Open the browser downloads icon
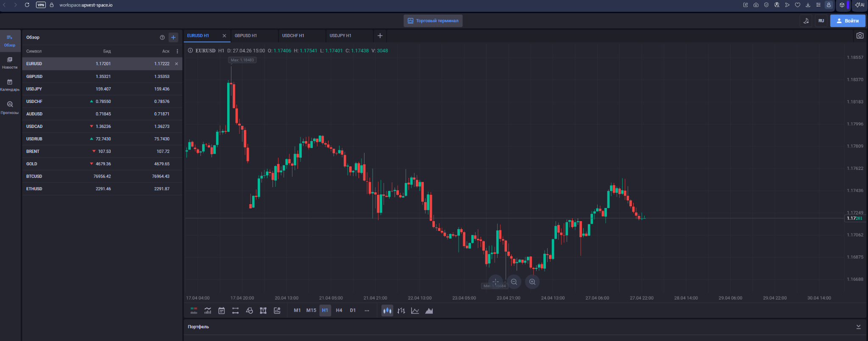Viewport: 868px width, 341px height. coord(808,5)
